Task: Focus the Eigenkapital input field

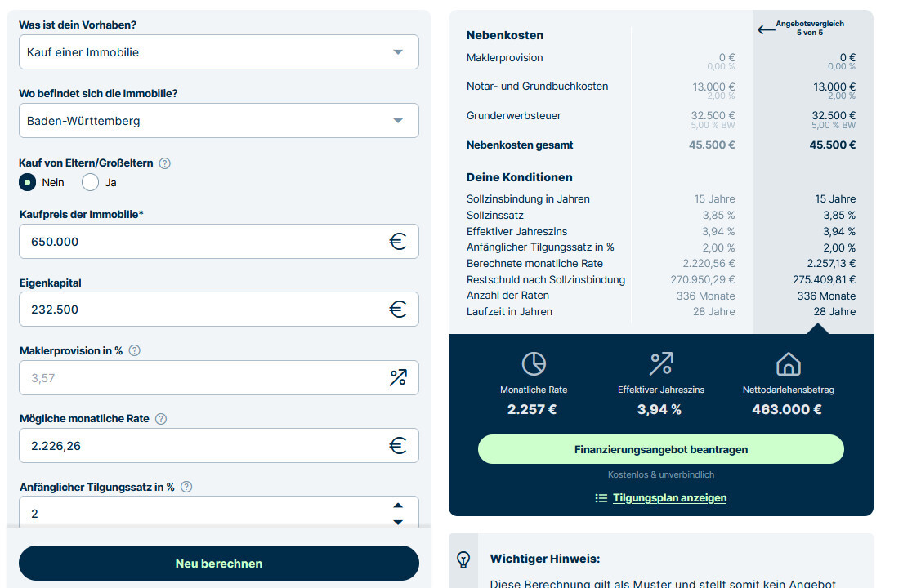Action: tap(204, 310)
